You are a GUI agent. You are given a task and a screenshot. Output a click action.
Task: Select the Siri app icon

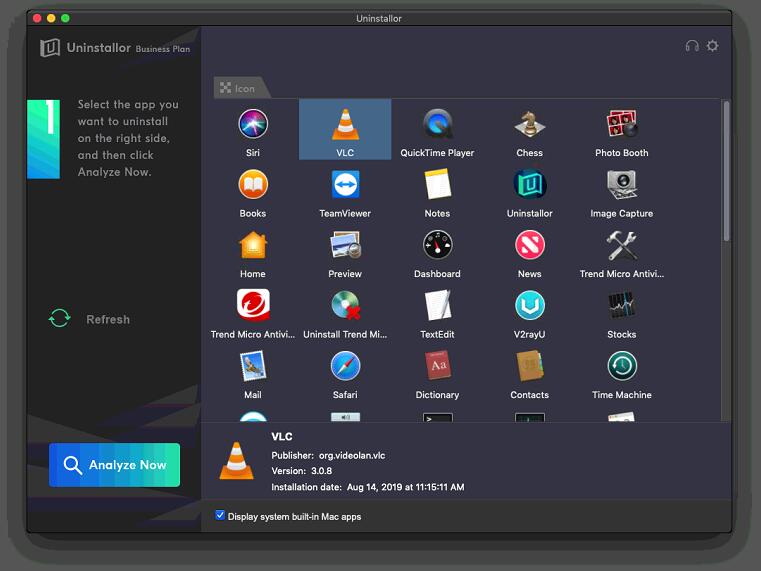pyautogui.click(x=253, y=124)
